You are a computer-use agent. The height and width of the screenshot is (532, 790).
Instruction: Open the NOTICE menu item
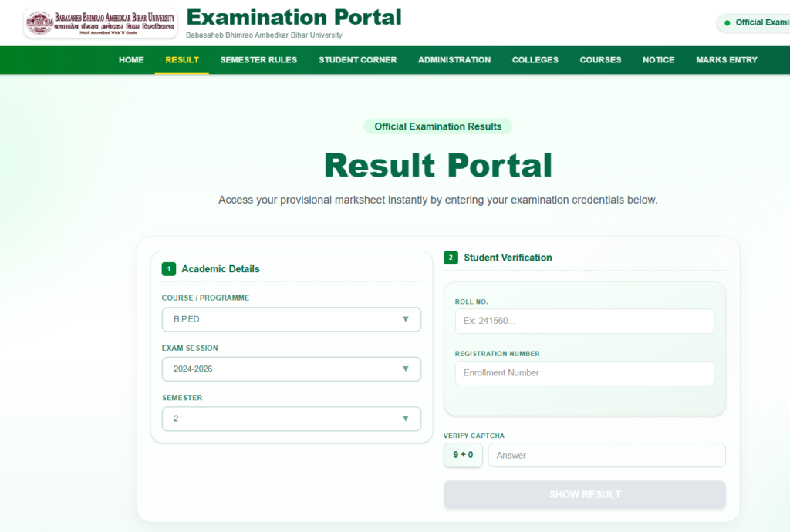coord(659,60)
